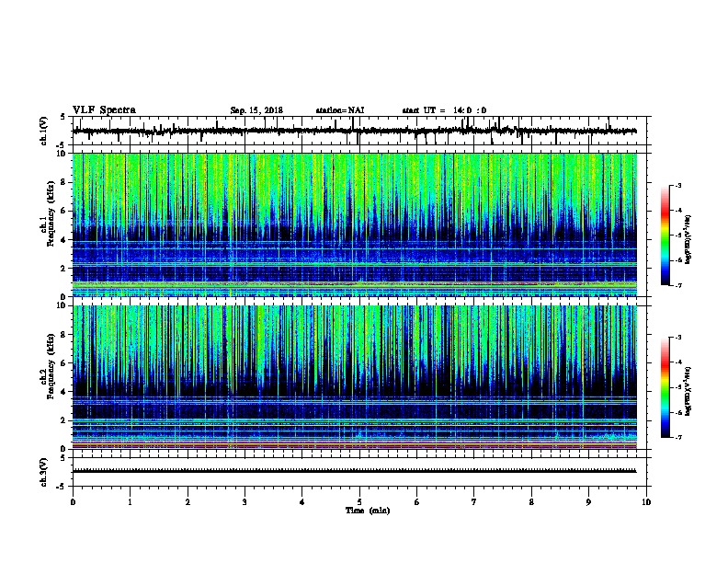Click tick label 1 on the Time axis
This screenshot has width=728, height=563.
pyautogui.click(x=131, y=501)
